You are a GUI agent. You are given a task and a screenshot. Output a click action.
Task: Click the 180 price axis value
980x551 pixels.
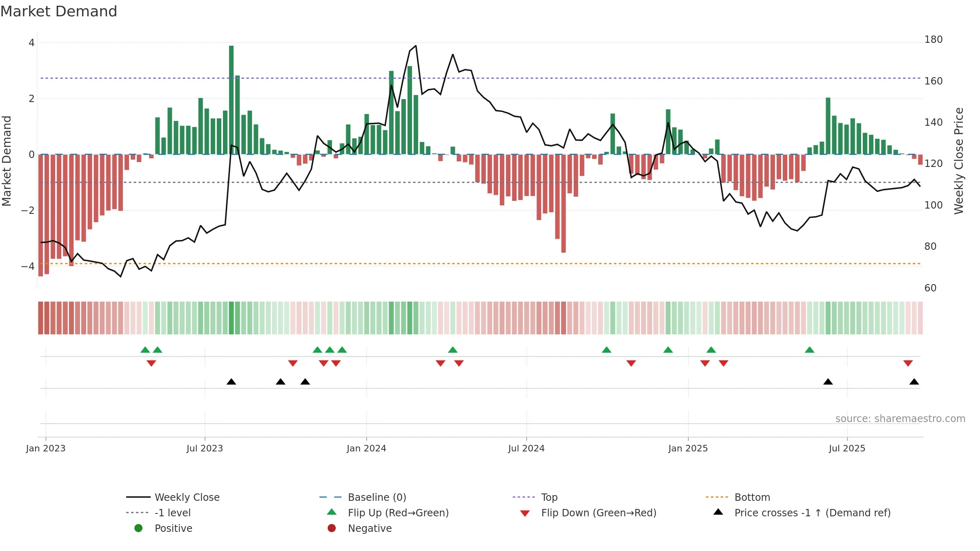[933, 40]
